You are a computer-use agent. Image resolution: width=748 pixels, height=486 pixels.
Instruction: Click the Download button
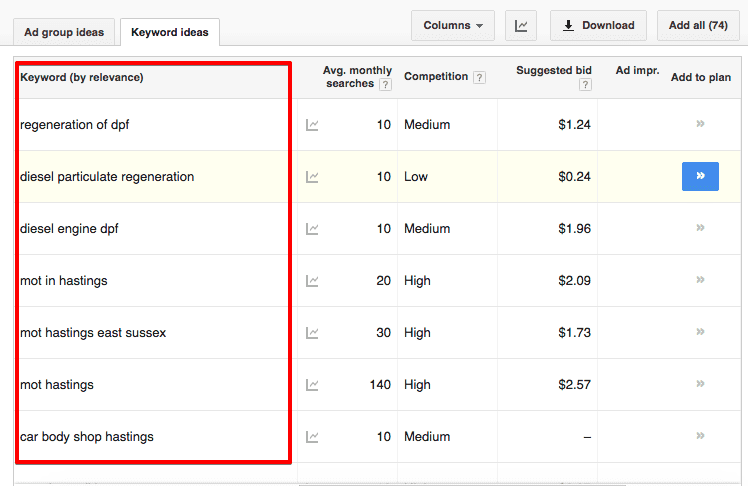[x=598, y=26]
